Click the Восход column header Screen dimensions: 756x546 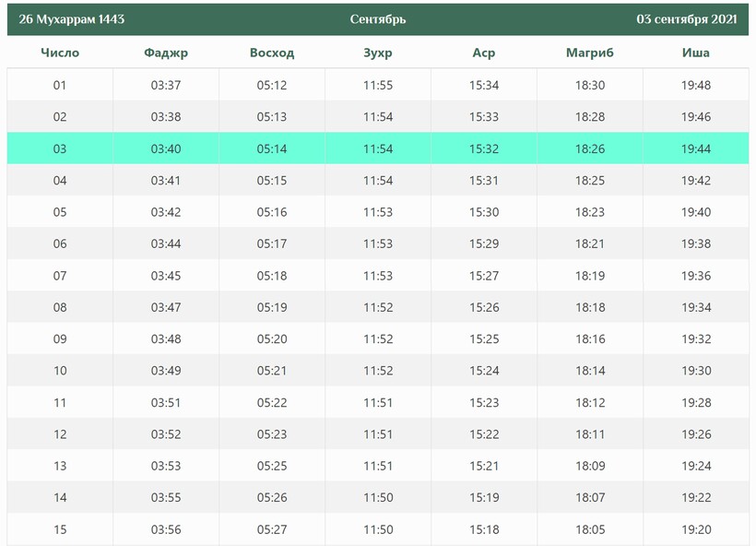coord(272,53)
